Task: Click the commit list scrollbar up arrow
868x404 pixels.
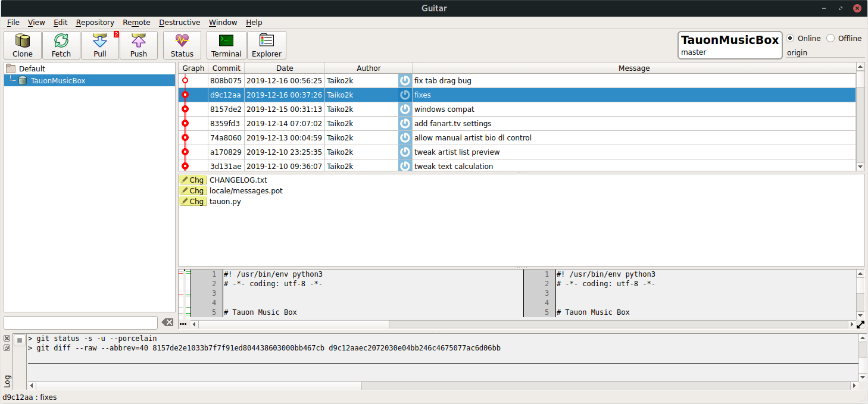Action: pos(860,67)
